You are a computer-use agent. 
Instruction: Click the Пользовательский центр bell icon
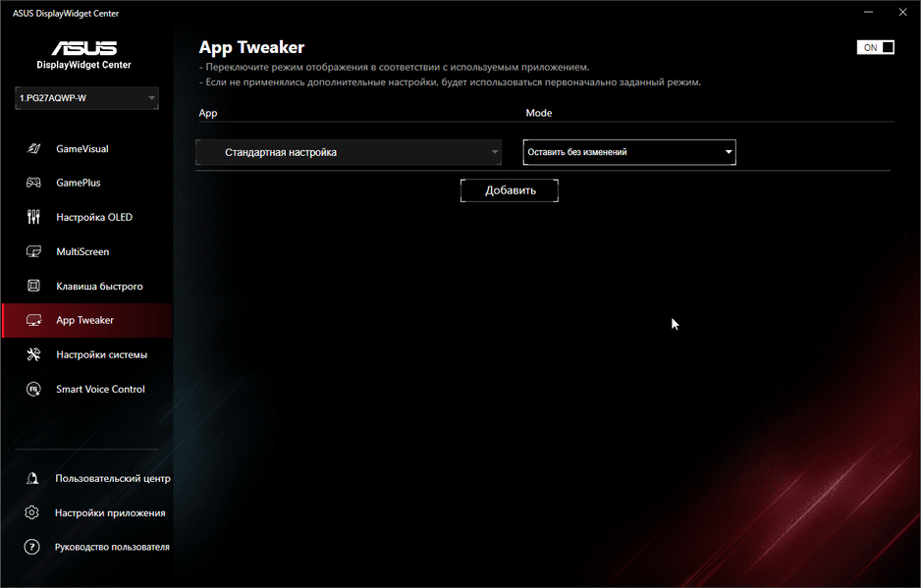(32, 478)
